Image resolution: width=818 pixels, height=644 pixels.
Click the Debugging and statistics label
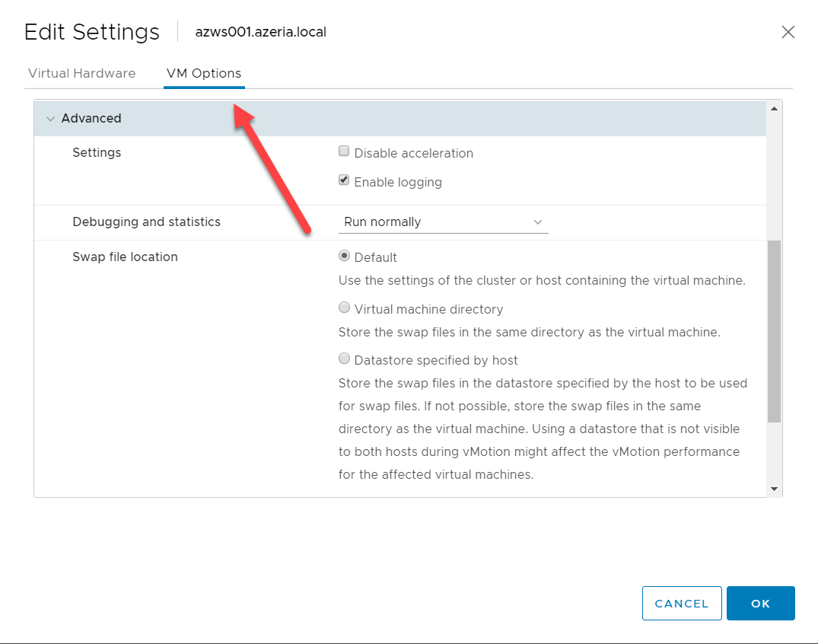(x=146, y=222)
